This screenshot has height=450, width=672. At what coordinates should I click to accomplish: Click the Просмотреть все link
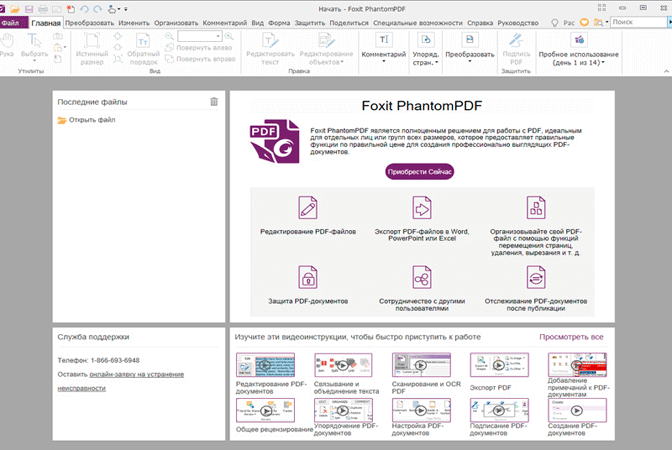coord(571,337)
